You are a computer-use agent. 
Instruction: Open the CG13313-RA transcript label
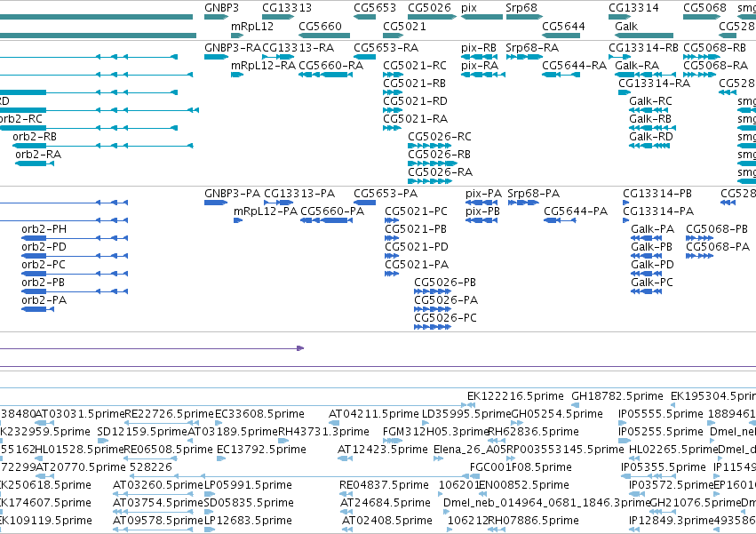[x=298, y=48]
